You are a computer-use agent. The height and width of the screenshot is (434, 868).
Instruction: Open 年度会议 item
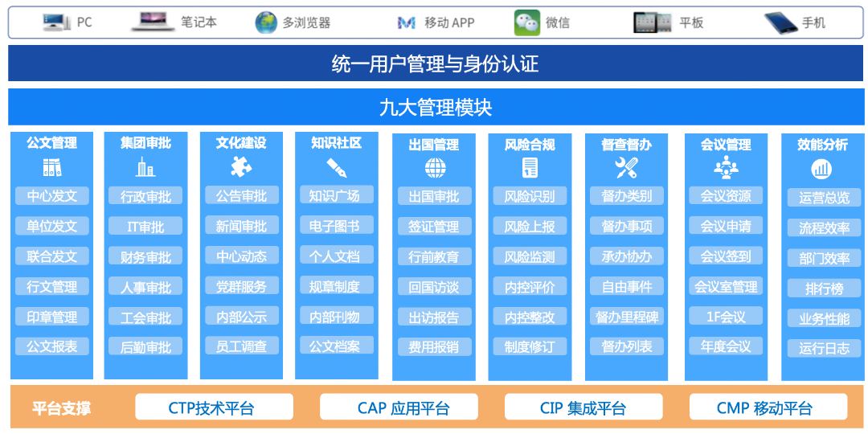[726, 346]
